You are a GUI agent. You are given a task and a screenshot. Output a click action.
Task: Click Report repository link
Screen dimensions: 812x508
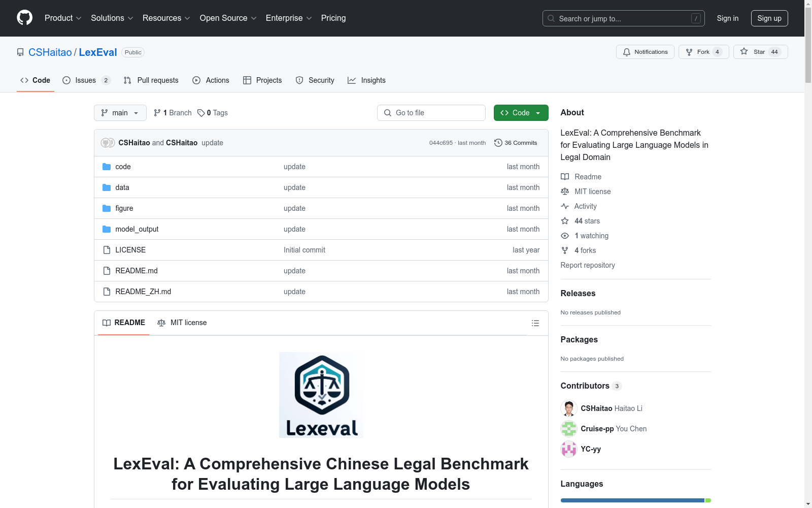tap(588, 265)
